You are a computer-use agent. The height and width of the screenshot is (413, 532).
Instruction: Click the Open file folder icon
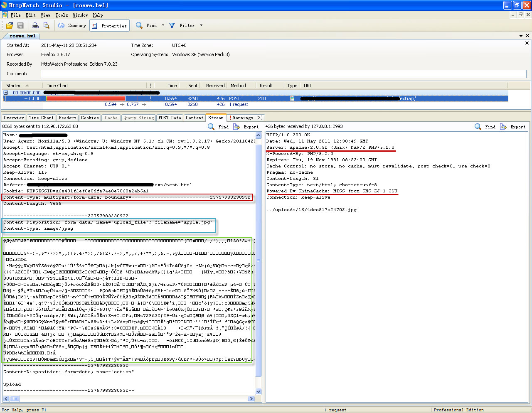tap(10, 25)
